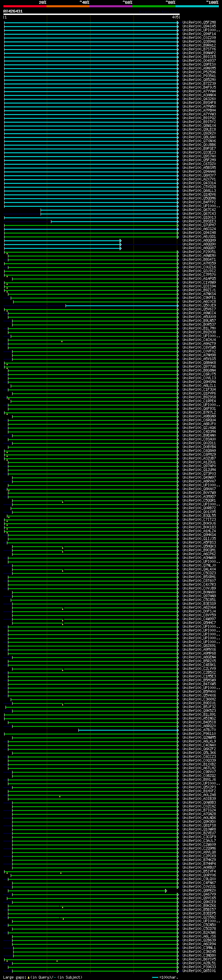Select the UniRef100_O04937 label

(199, 60)
